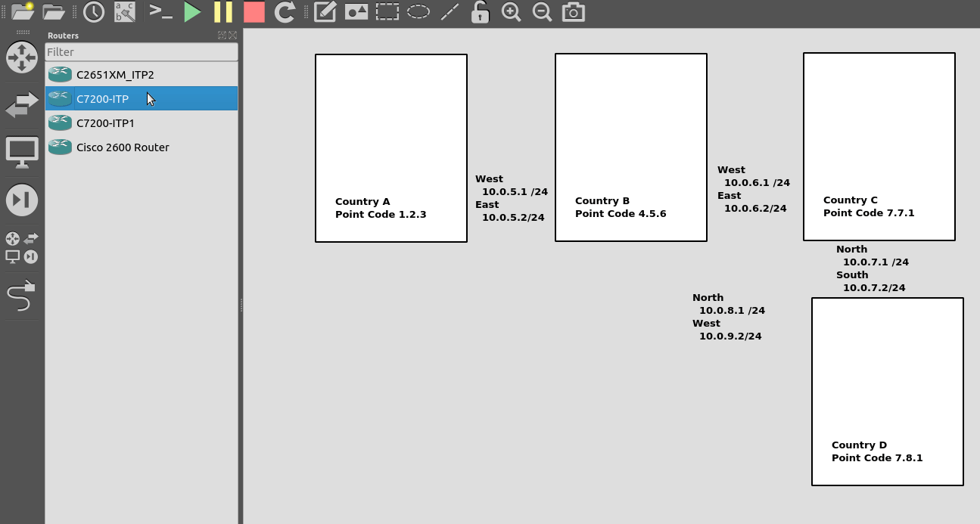Expand Browse All Devices panel
Image resolution: width=980 pixels, height=524 pixels.
[22, 247]
